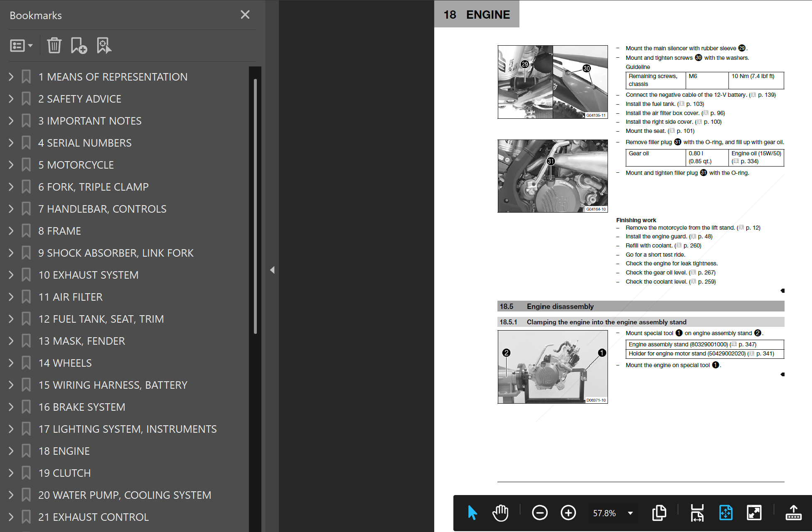The image size is (812, 532).
Task: Follow the air filter box cover p. 96 link
Action: coord(713,113)
